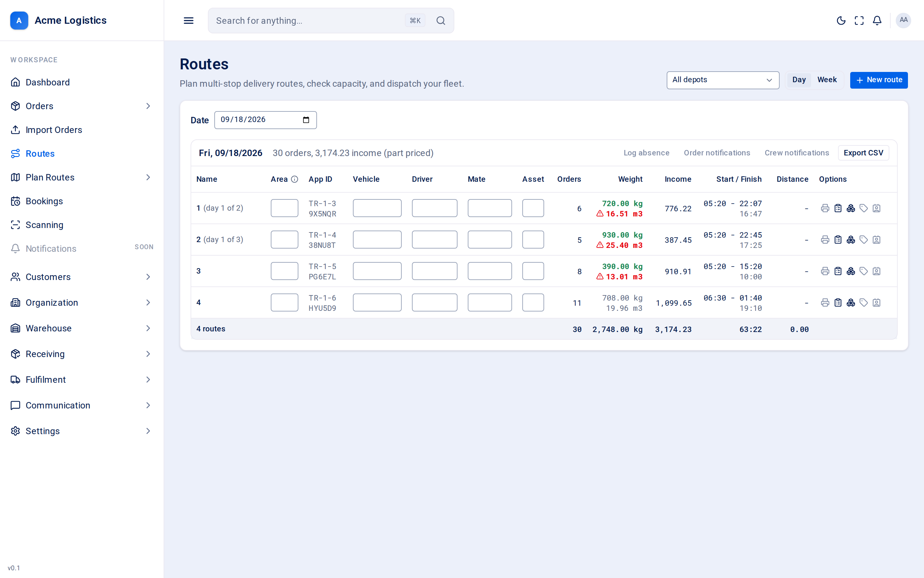Open Import Orders in the sidebar
The image size is (924, 578).
coord(82,130)
